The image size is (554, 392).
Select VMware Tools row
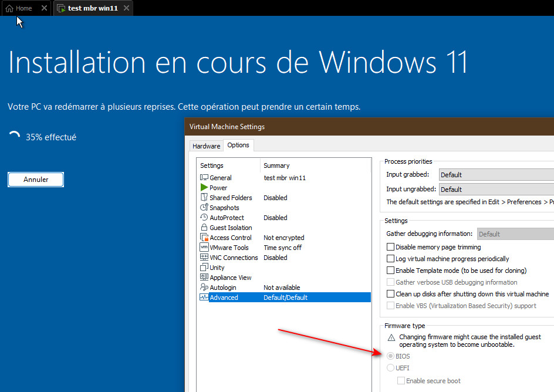coord(285,248)
